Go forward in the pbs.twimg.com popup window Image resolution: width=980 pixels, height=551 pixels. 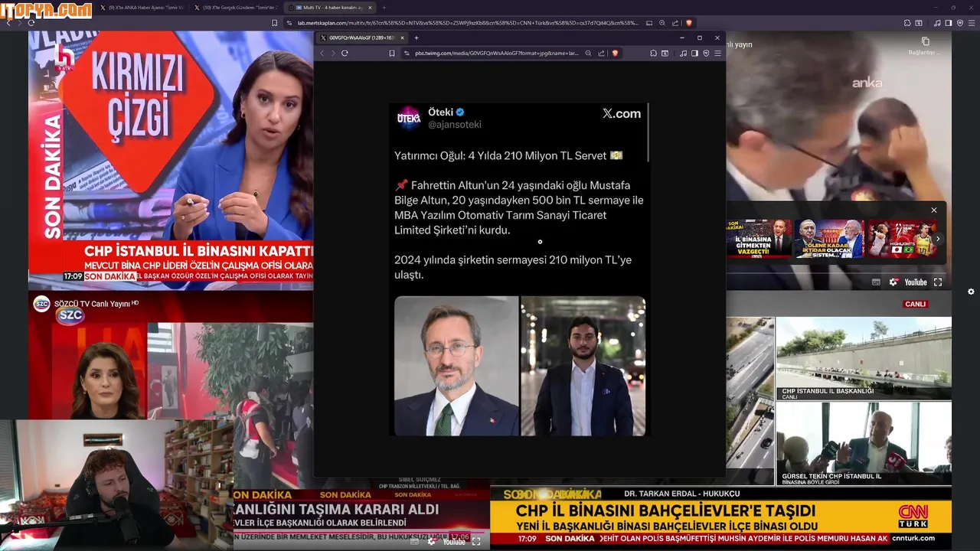coord(333,53)
